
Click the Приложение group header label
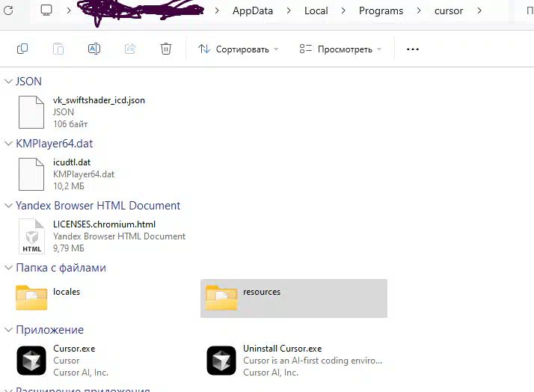(49, 330)
